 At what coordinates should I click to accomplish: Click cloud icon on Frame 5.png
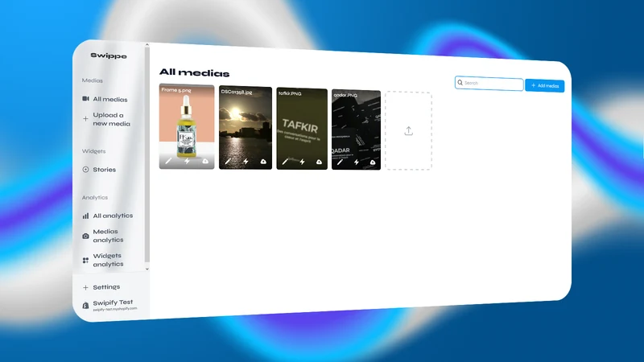coord(205,162)
